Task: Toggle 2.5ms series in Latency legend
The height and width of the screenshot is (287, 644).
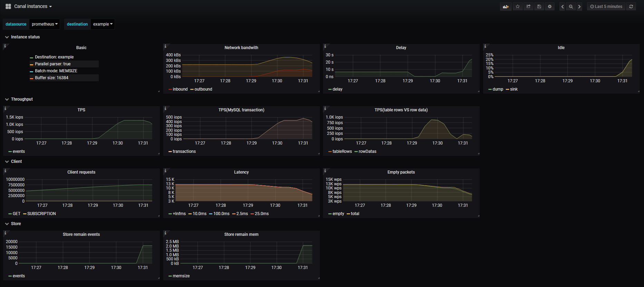Action: click(x=242, y=214)
